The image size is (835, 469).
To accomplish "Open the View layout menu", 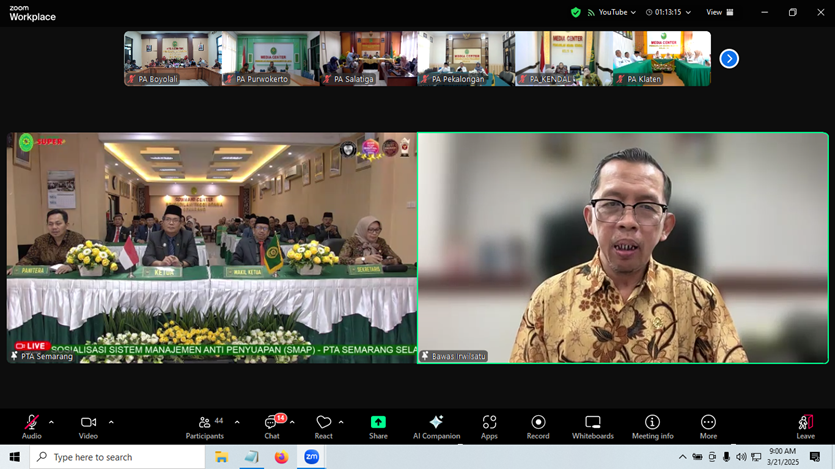I will (x=719, y=13).
